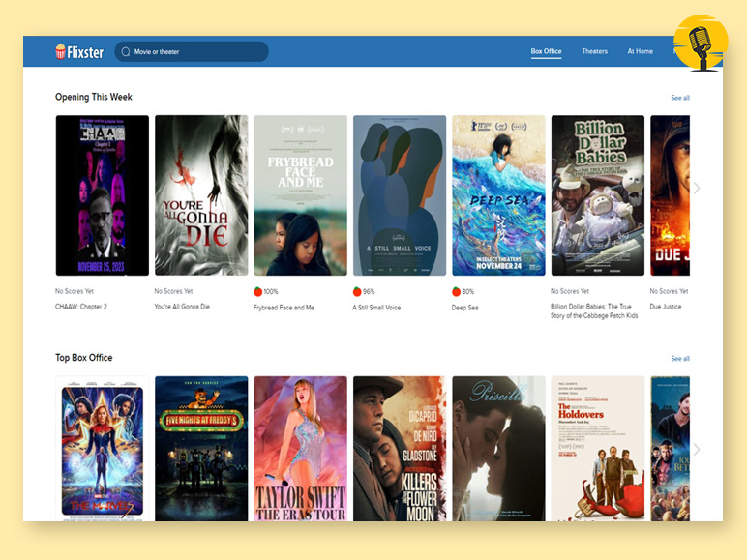
Task: Click the Top Box Office heading
Action: (84, 358)
